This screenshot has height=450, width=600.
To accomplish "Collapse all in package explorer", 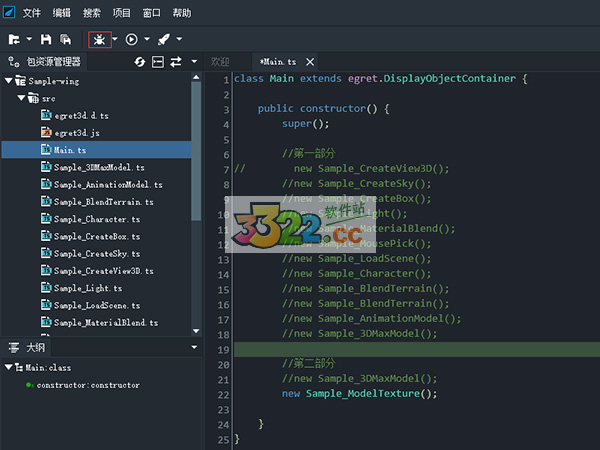I will tap(158, 62).
